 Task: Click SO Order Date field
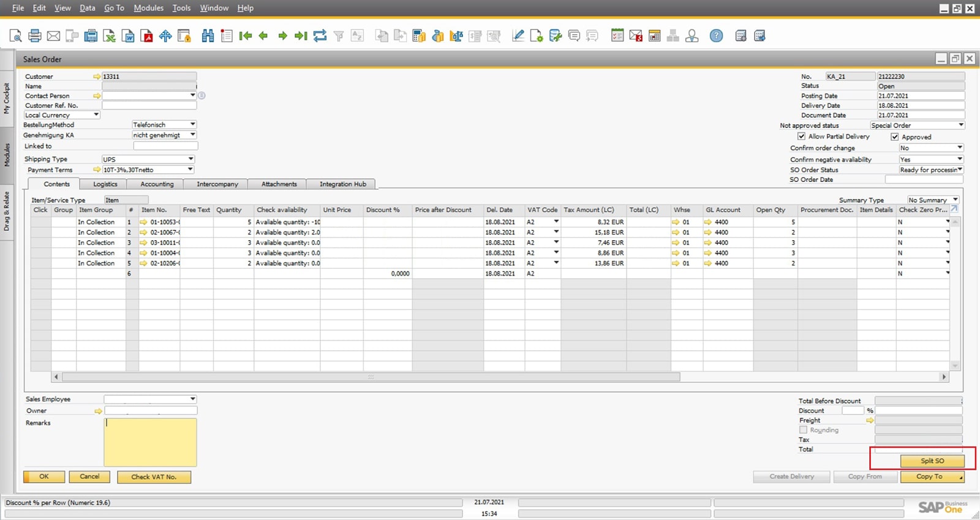(x=924, y=179)
